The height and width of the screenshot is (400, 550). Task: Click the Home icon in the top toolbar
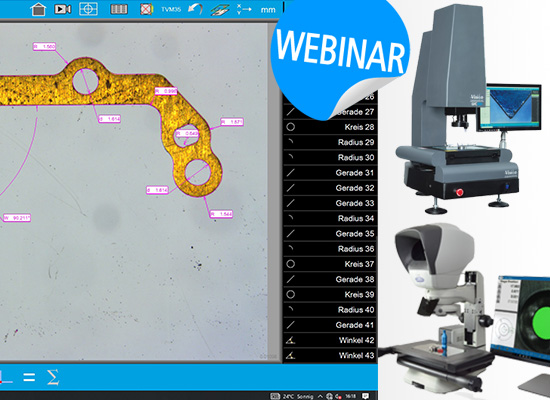38,9
